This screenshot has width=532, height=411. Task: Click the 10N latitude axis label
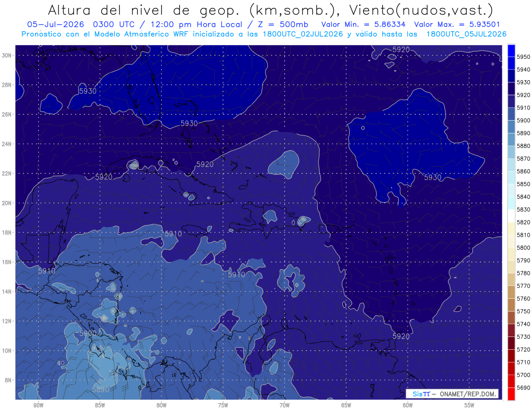click(x=7, y=350)
